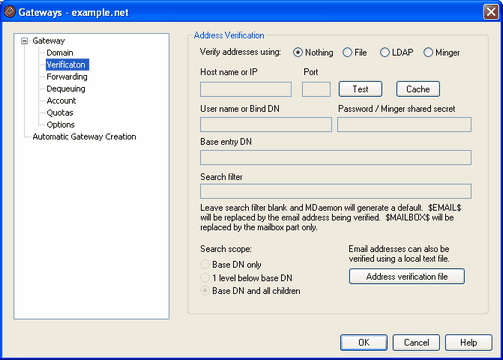Open the Forwarding page
503x360 pixels.
[67, 77]
